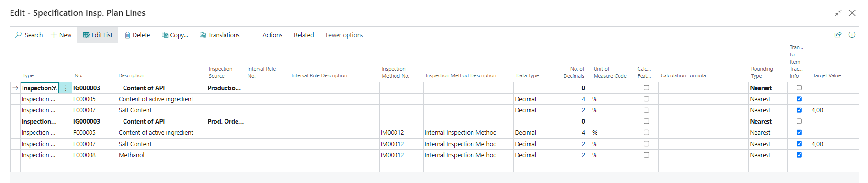Select Prod. Orde... inspection source cell

coord(225,121)
